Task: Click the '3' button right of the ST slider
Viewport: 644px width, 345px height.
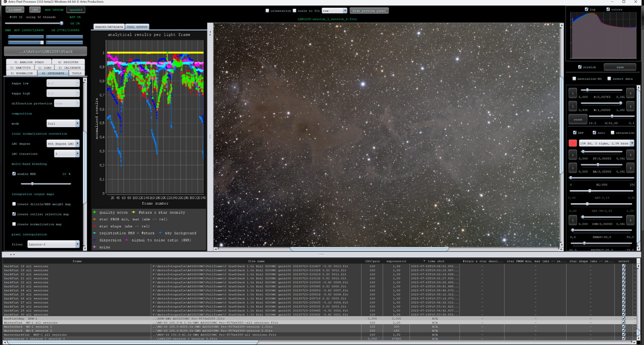Action: tap(630, 155)
